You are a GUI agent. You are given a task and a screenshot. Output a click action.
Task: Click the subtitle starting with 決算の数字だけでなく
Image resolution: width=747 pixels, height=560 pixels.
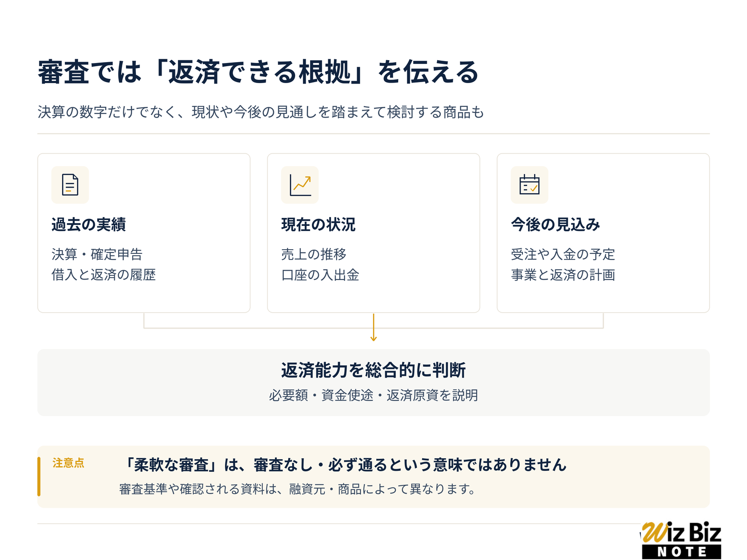tap(261, 112)
